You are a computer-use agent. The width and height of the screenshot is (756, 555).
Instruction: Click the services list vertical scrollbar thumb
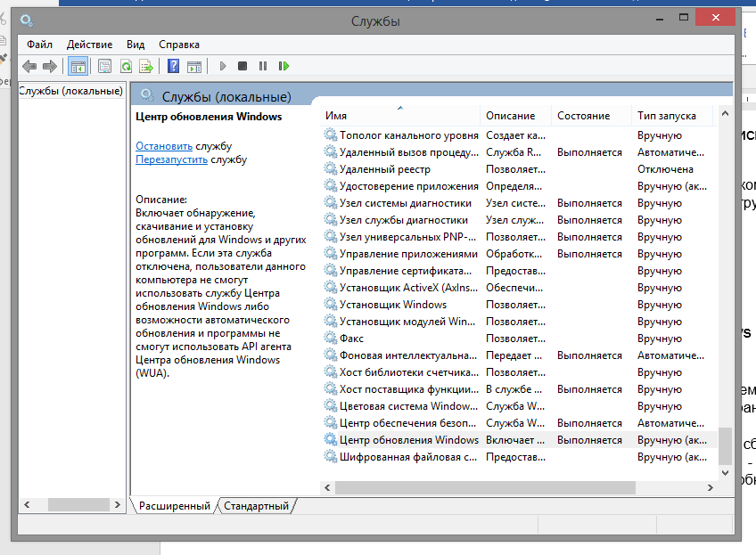(x=725, y=445)
